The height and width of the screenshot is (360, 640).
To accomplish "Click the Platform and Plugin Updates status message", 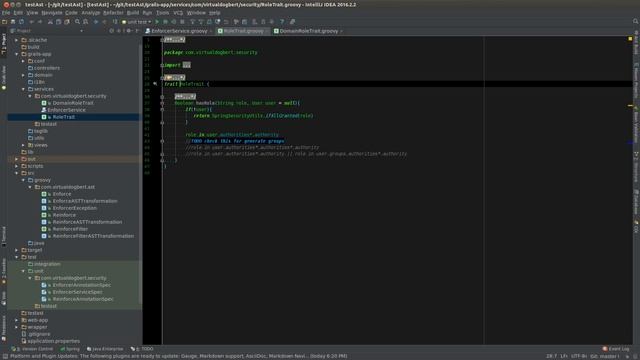I will pos(178,356).
